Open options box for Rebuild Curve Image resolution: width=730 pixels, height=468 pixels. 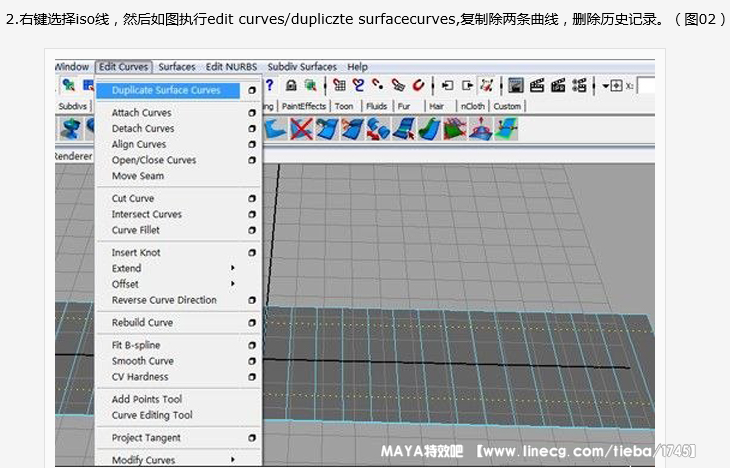[252, 323]
